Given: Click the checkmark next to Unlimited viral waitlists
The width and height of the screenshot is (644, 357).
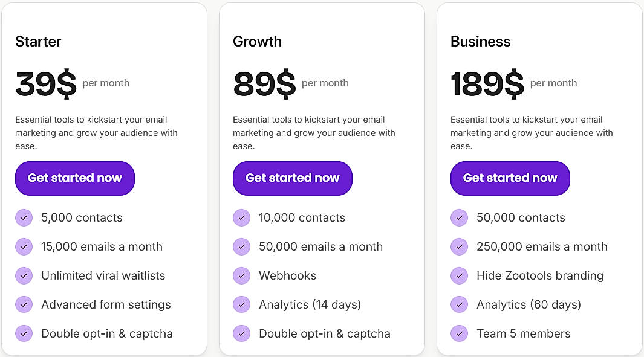Looking at the screenshot, I should click(x=24, y=275).
